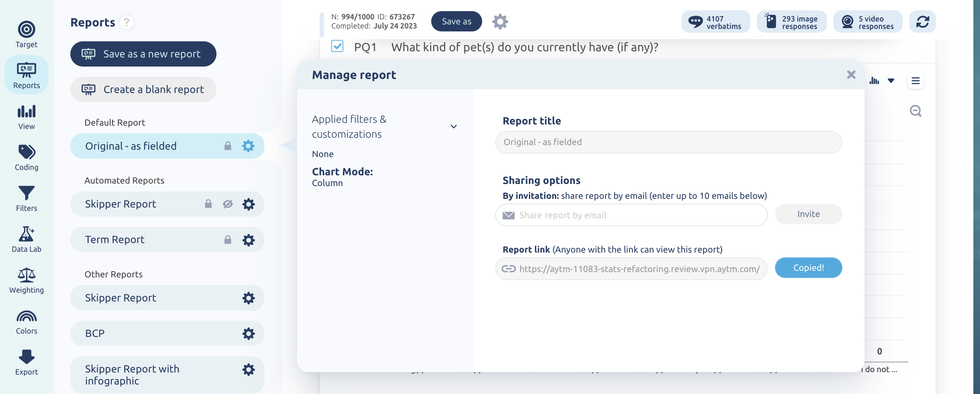Click the report link URL field
The height and width of the screenshot is (394, 980).
[631, 269]
